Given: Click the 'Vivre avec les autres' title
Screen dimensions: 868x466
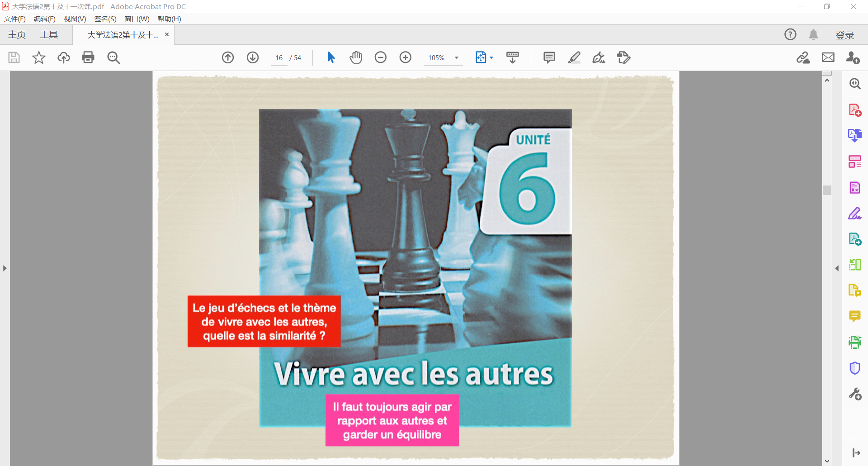Looking at the screenshot, I should coord(413,374).
